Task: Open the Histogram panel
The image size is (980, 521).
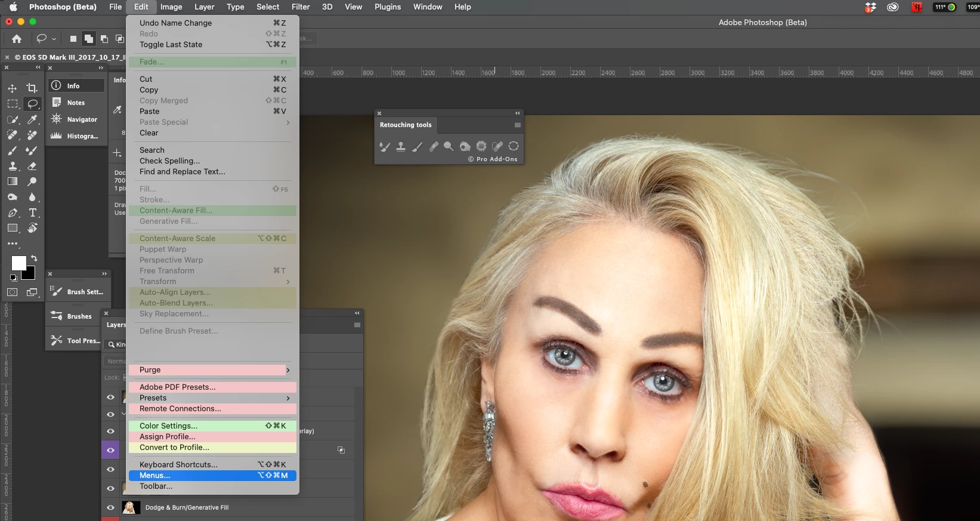Action: tap(76, 136)
